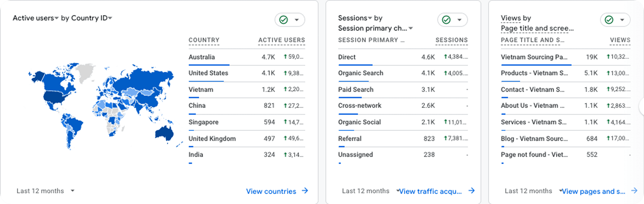Click arrow icon beside View traffic acquisition
The height and width of the screenshot is (204, 644).
471,191
